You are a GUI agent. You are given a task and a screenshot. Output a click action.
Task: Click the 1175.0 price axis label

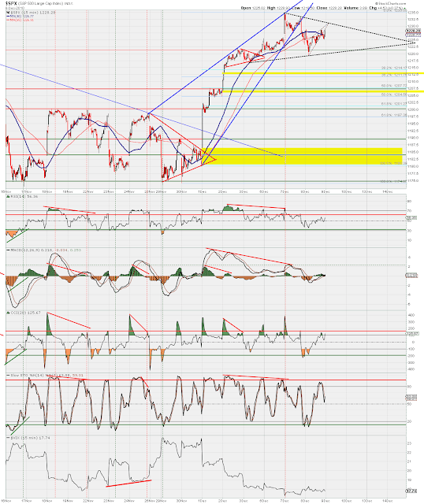(413, 180)
